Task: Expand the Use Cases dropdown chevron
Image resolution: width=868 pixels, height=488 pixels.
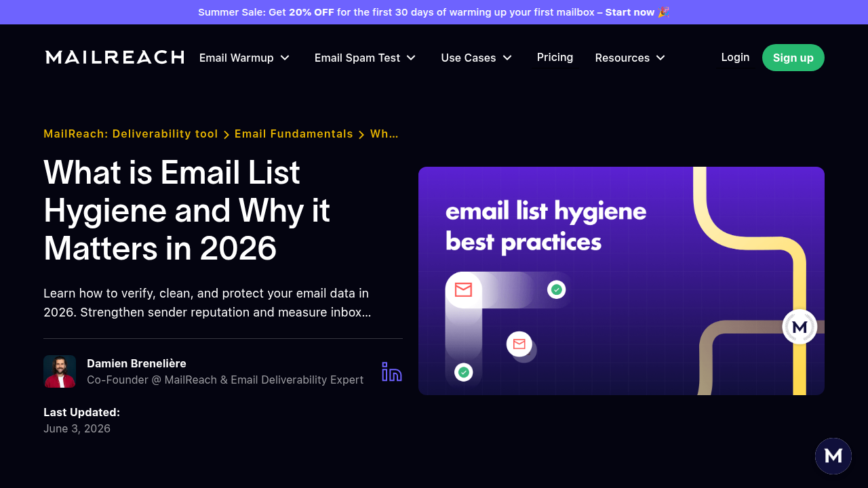Action: (507, 58)
